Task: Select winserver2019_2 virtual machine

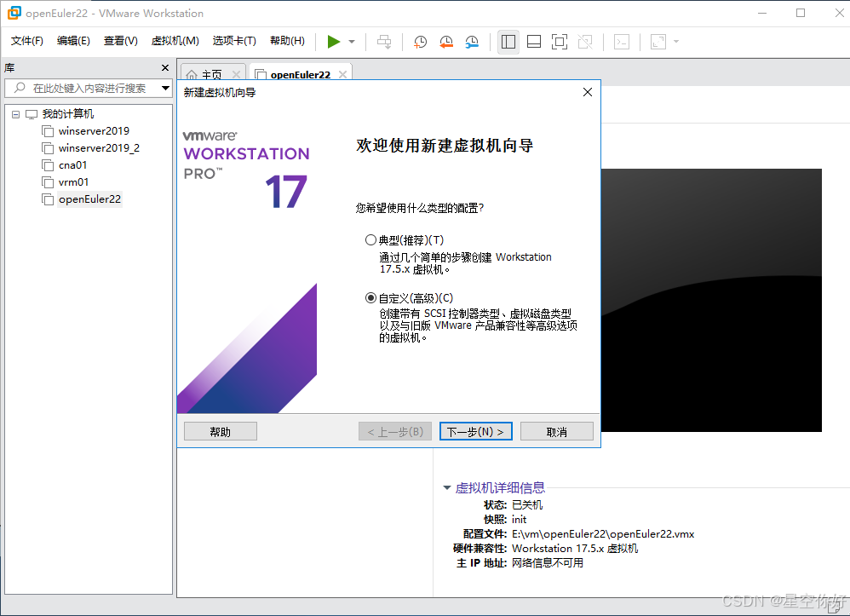Action: [99, 148]
